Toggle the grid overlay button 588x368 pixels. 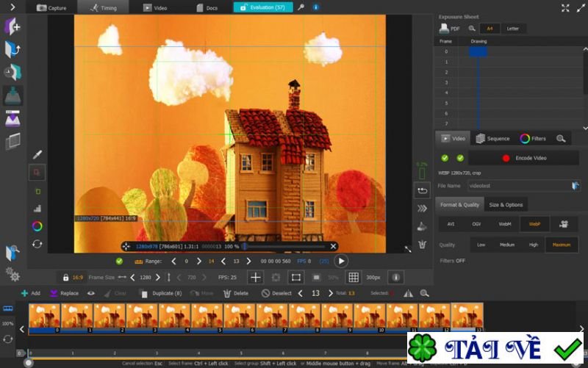(x=354, y=278)
